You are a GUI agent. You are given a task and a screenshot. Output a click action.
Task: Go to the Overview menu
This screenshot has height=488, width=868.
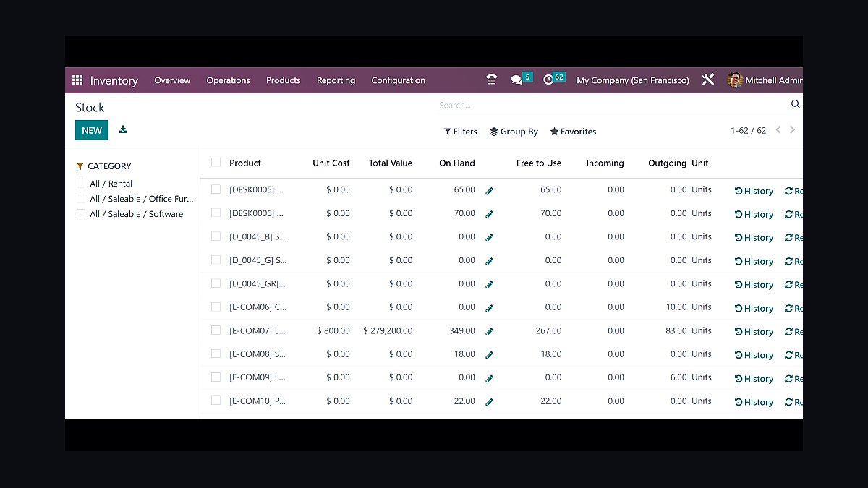coord(172,80)
